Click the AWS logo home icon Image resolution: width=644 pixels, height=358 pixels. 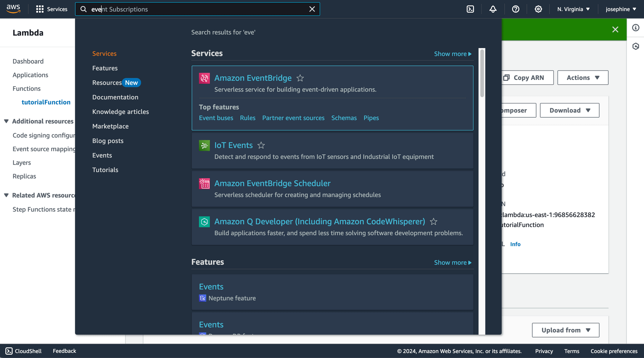[13, 9]
